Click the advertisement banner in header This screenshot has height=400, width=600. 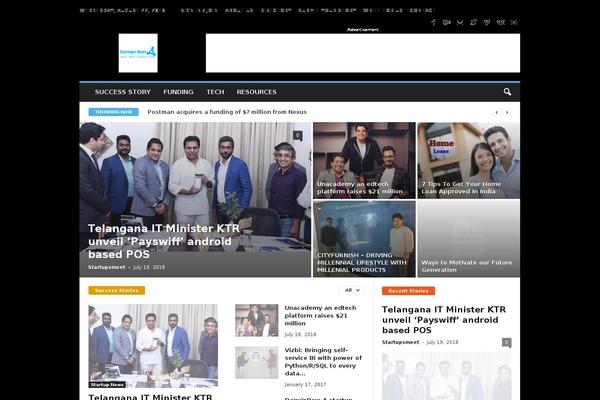pos(363,53)
